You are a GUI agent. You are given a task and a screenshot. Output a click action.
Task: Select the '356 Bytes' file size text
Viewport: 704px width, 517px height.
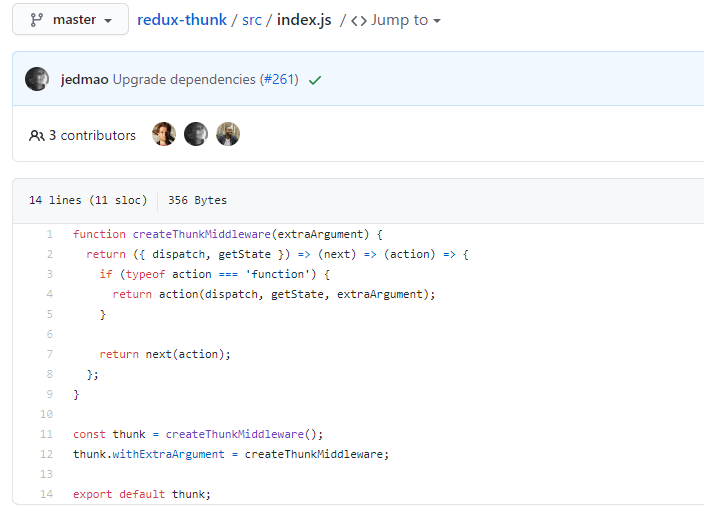(198, 200)
